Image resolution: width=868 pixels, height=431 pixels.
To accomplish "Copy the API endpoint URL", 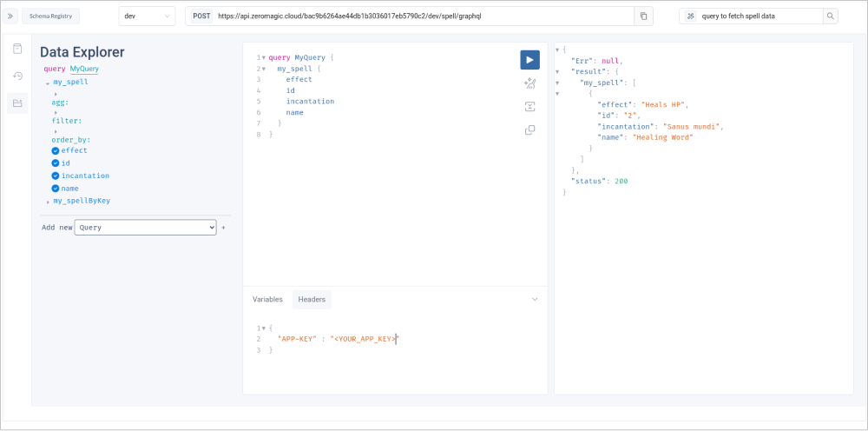I will (643, 16).
